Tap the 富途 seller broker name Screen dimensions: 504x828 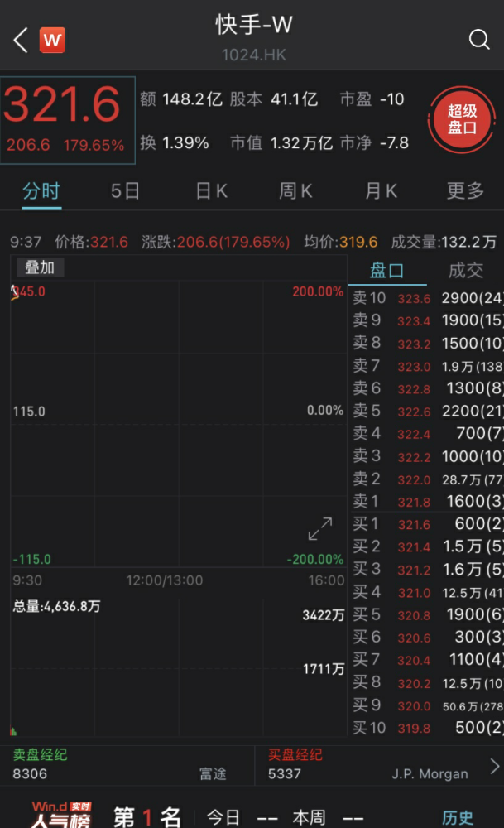(x=213, y=774)
